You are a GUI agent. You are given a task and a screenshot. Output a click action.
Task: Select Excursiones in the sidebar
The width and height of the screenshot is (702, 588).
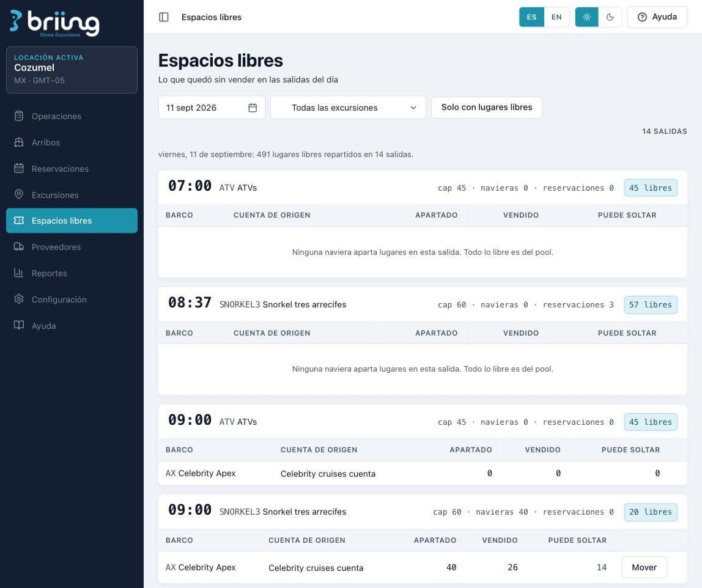[x=72, y=194]
